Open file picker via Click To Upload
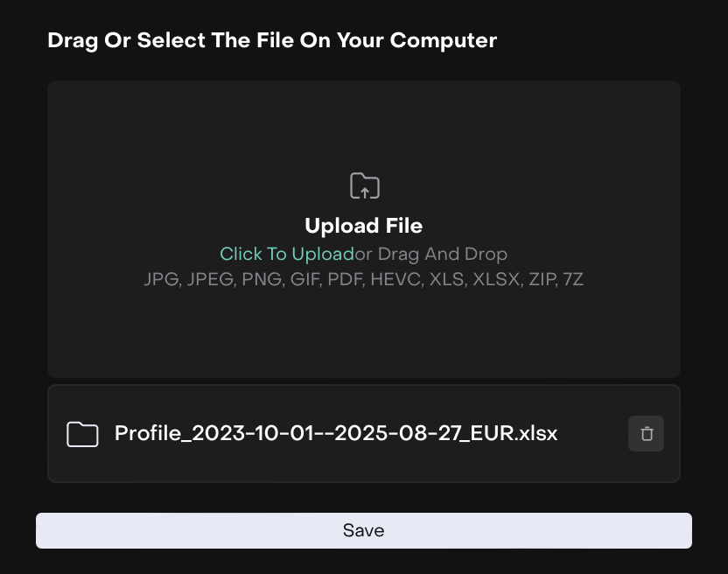728x574 pixels. (286, 254)
